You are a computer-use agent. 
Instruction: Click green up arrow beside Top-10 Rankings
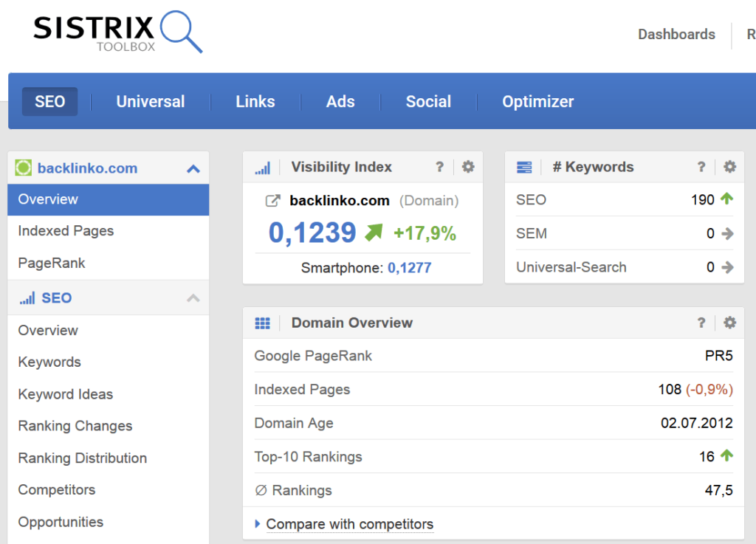[x=727, y=455]
